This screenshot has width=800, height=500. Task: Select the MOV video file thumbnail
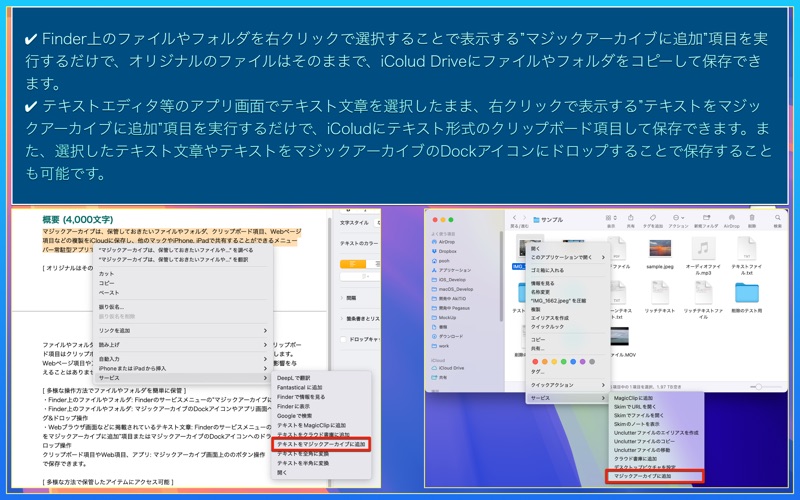click(x=619, y=337)
